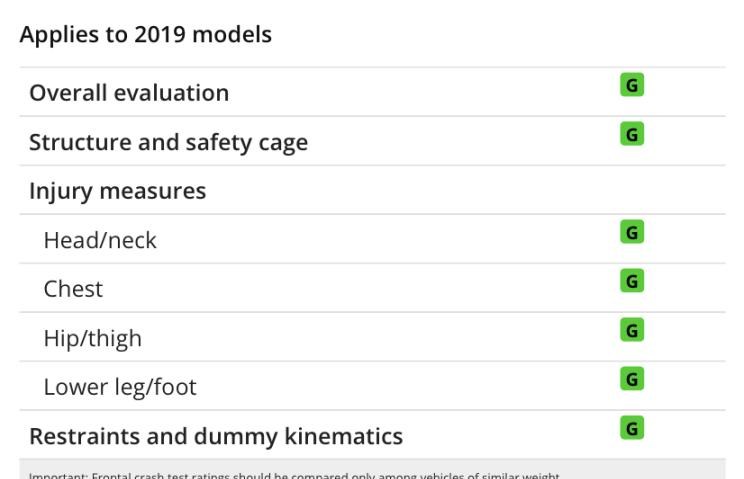Viewport: 744px width, 479px height.
Task: Click the word kinematics in last row
Action: (x=344, y=436)
